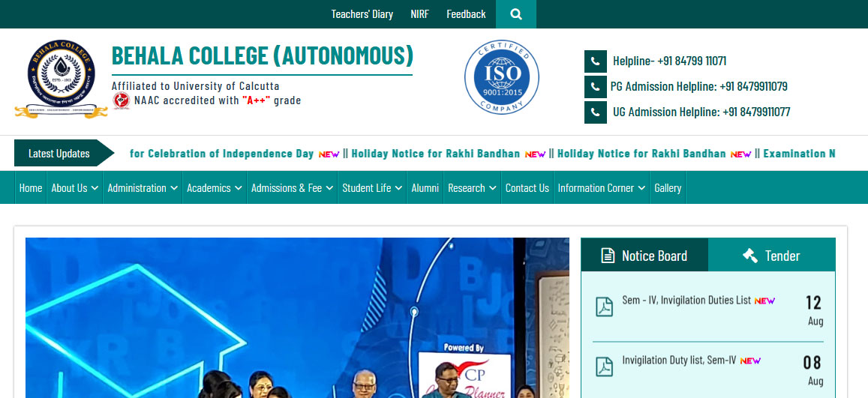Click phone icon beside UG Admission Helpline
The height and width of the screenshot is (398, 868).
pyautogui.click(x=595, y=112)
